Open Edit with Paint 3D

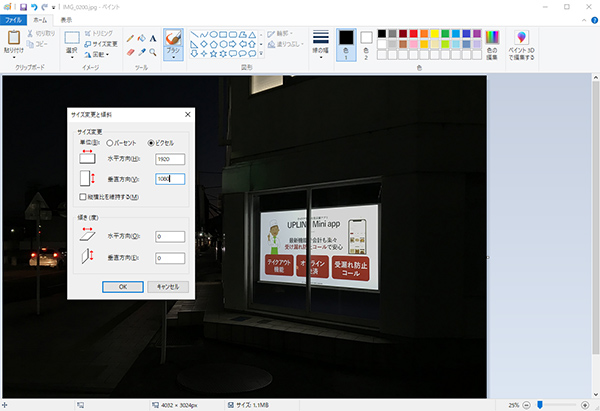click(x=521, y=45)
